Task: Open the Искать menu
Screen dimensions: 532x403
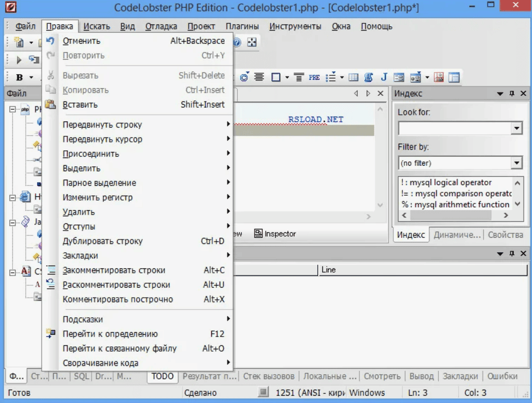Action: (x=97, y=27)
